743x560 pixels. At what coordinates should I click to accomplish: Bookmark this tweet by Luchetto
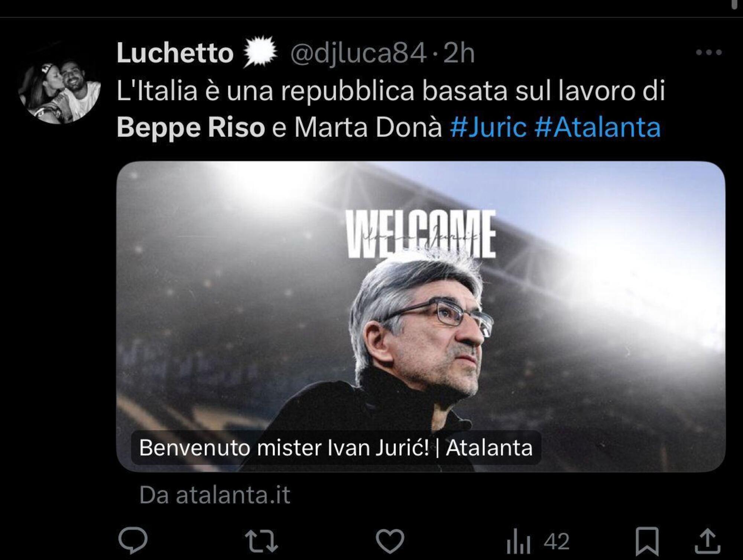tap(647, 541)
